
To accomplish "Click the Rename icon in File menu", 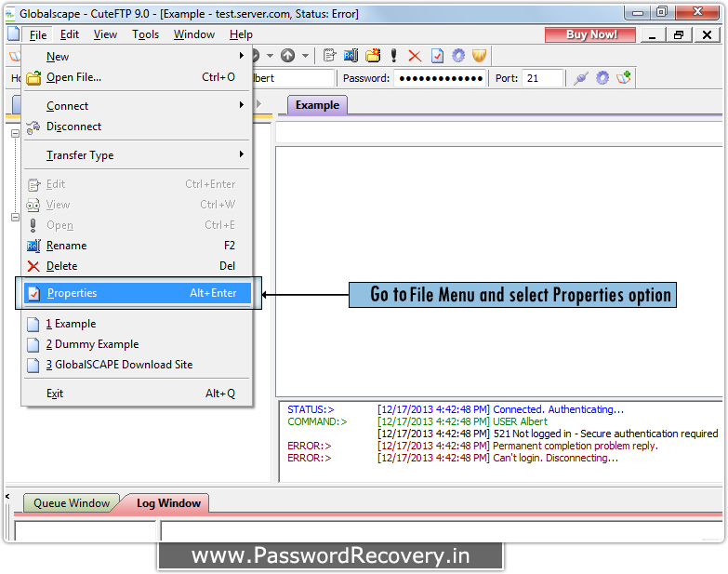I will pyautogui.click(x=33, y=246).
